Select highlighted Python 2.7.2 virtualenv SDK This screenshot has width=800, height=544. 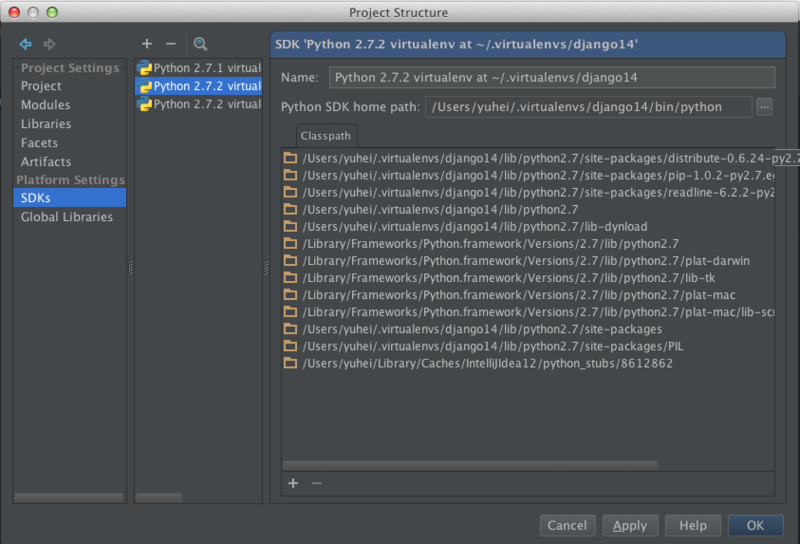199,86
